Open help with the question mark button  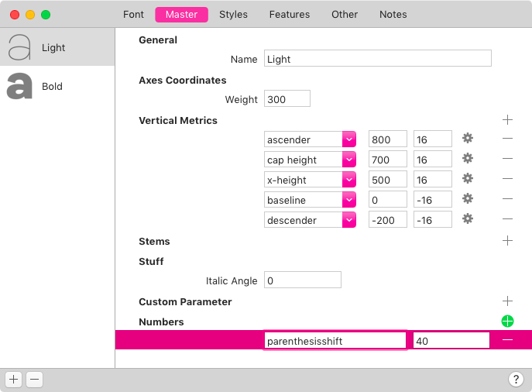click(516, 380)
